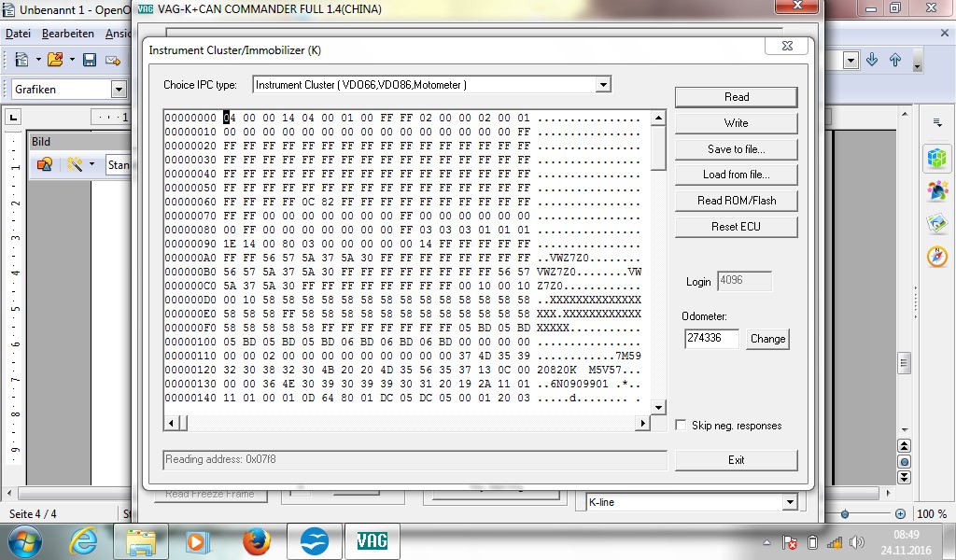
Task: Open the graphics wand icon's dropdown arrow
Action: (x=92, y=164)
